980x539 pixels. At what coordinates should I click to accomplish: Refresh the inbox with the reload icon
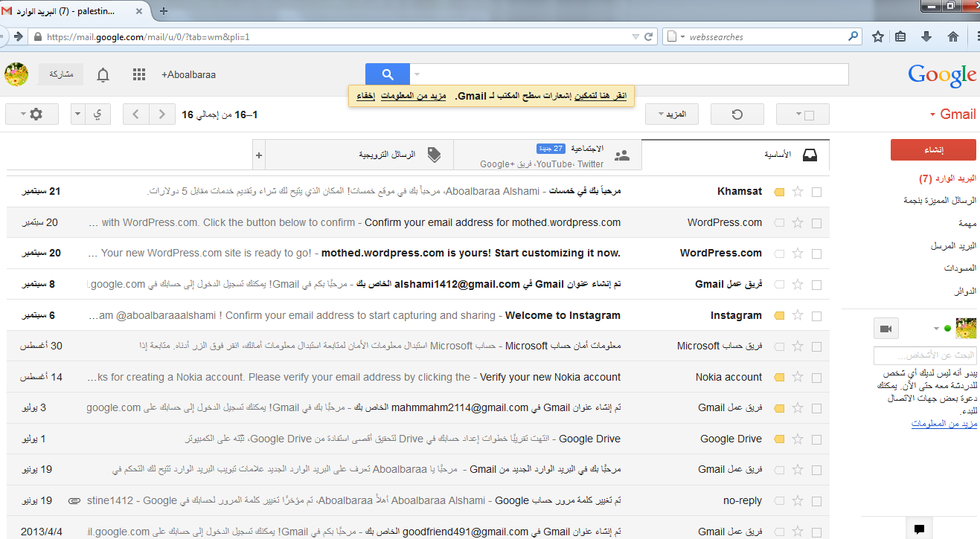[737, 114]
